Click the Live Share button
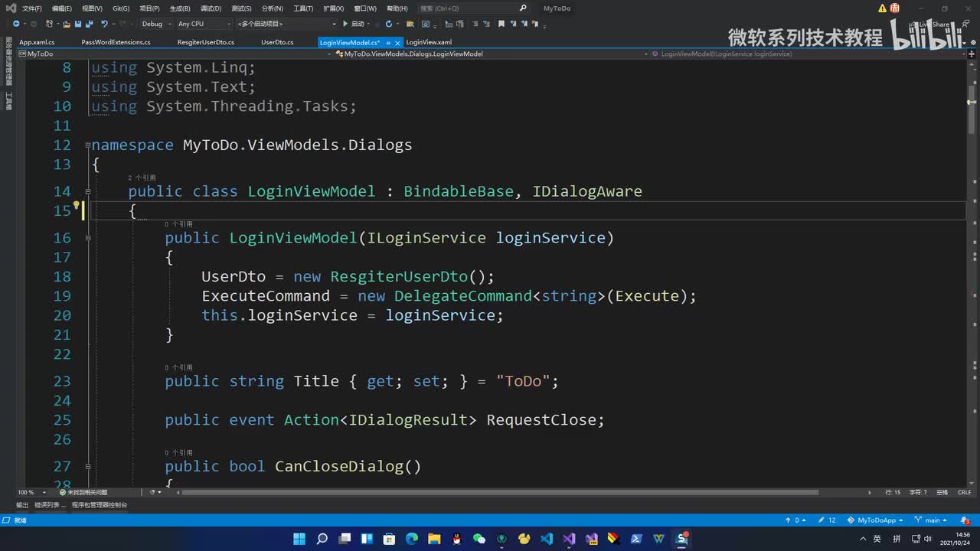This screenshot has width=980, height=551. (x=930, y=24)
